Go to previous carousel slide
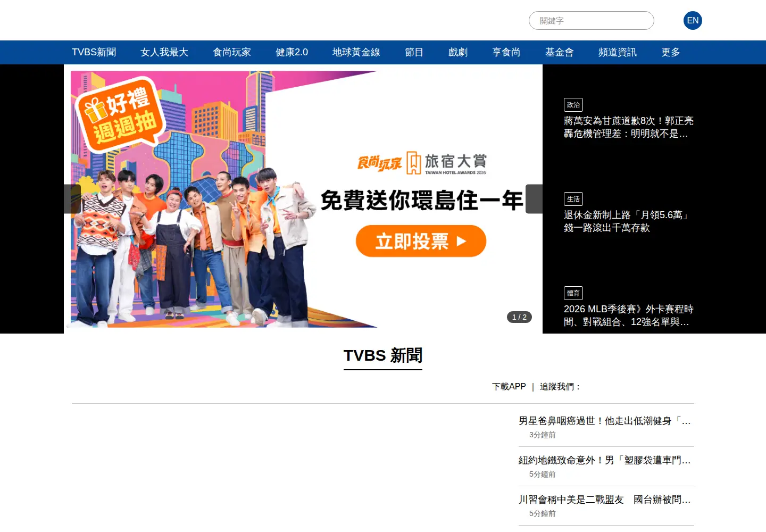The image size is (766, 532). click(72, 199)
